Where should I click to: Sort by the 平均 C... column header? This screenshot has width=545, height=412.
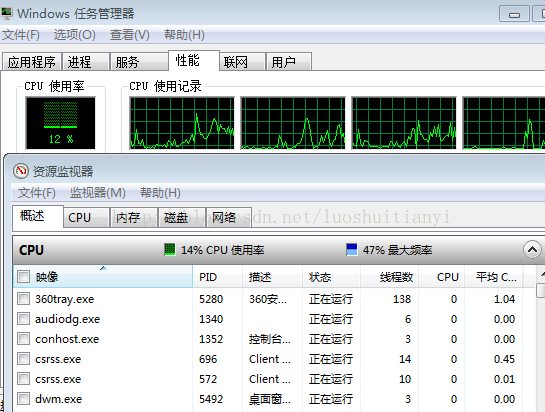494,277
